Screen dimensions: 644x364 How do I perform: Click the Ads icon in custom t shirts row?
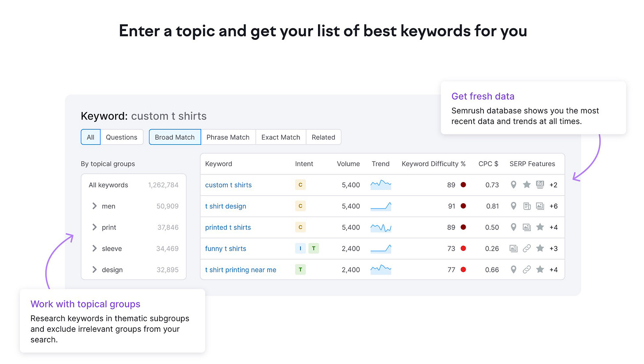coord(540,185)
